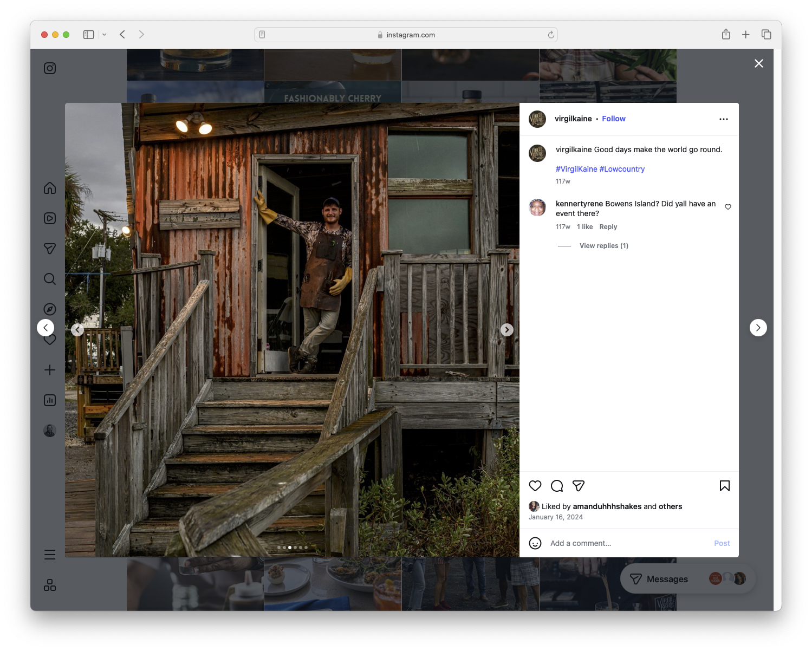The height and width of the screenshot is (651, 812).
Task: Go forward in Safari
Action: click(141, 35)
